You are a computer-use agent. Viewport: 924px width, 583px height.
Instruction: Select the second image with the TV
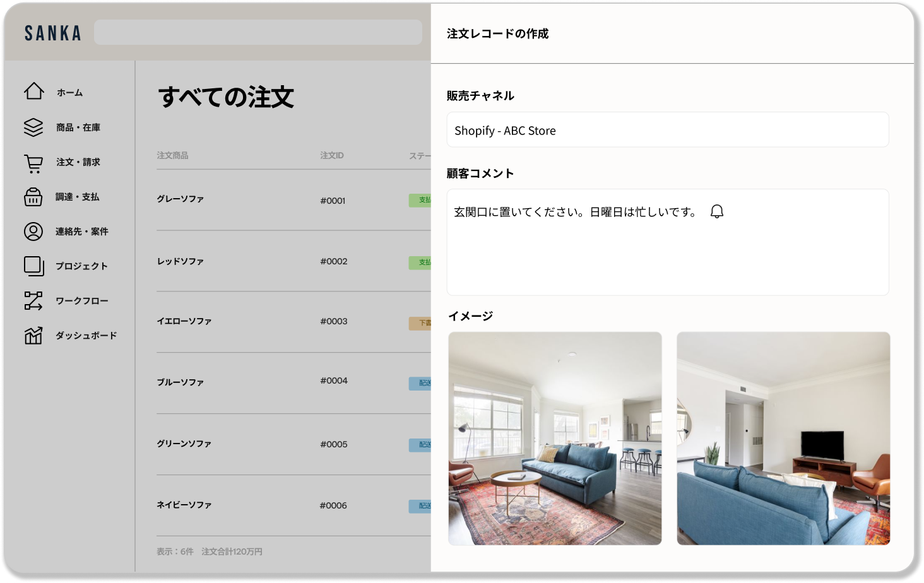tap(783, 439)
